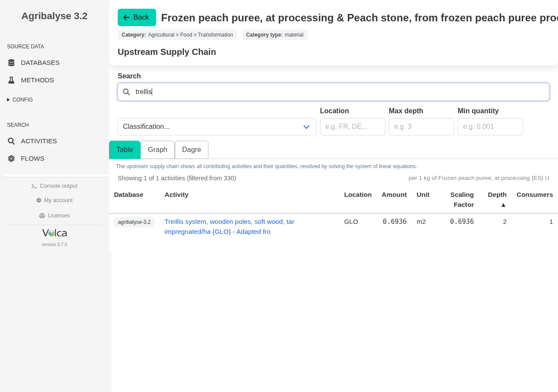Click the Location column header
558x392 pixels.
pyautogui.click(x=358, y=195)
